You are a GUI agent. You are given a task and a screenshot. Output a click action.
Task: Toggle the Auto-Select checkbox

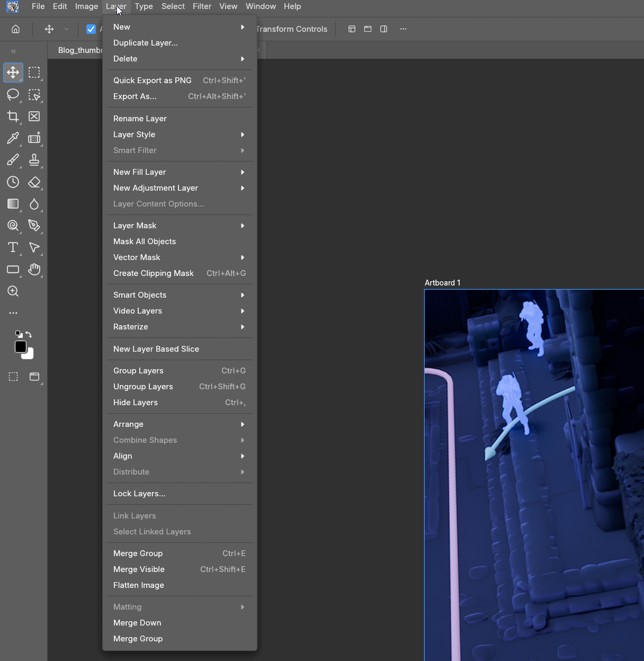tap(91, 29)
